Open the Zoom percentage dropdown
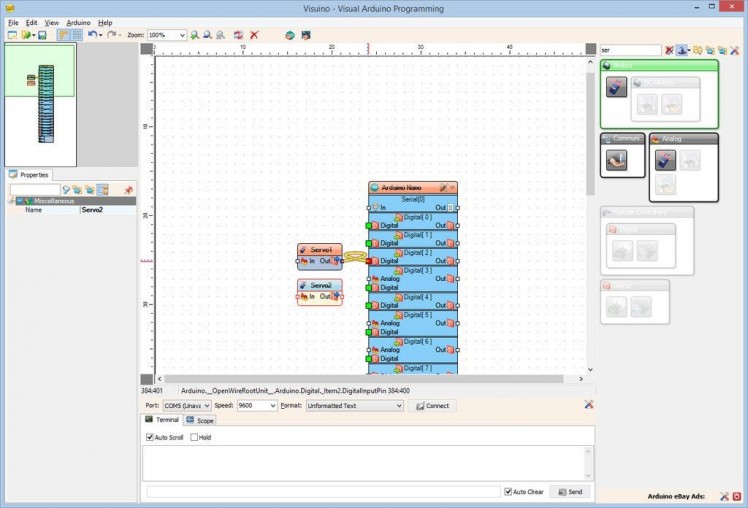Screen dimensions: 748x508 (181, 35)
